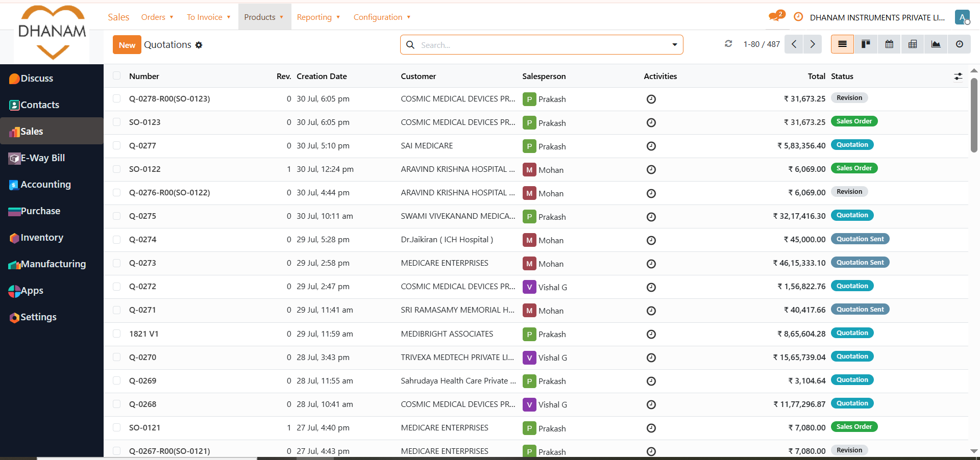
Task: Open user avatar menu
Action: coord(963,17)
